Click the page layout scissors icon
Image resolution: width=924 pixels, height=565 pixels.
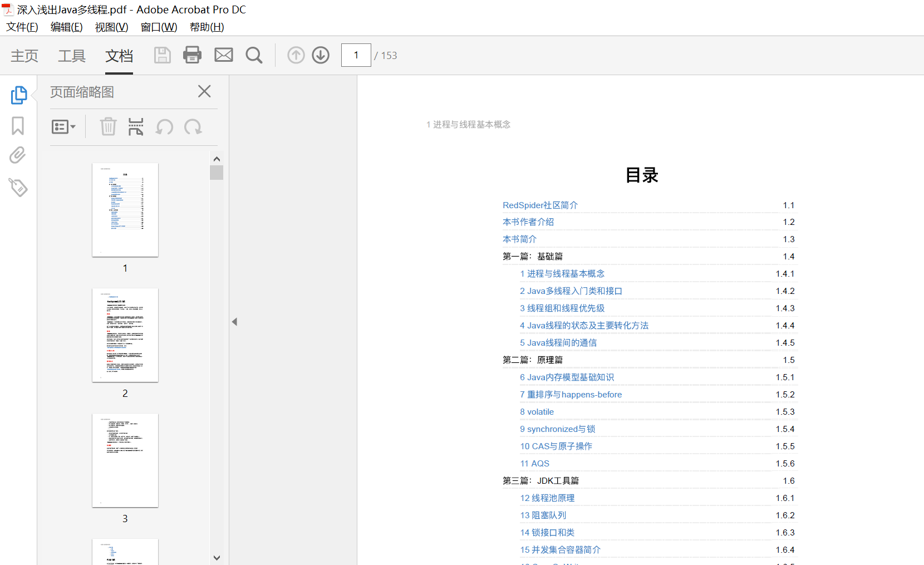click(x=136, y=127)
